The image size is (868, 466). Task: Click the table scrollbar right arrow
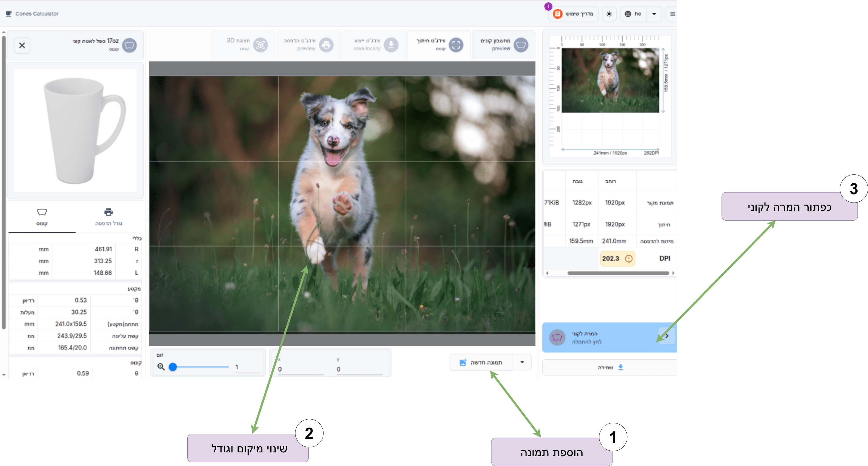pyautogui.click(x=673, y=273)
